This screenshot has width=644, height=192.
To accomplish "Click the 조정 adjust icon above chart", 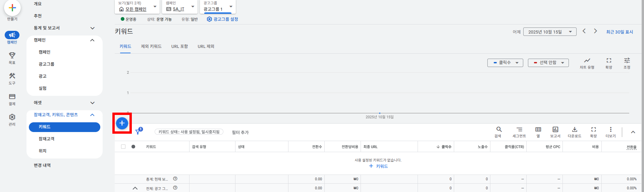I will [627, 61].
